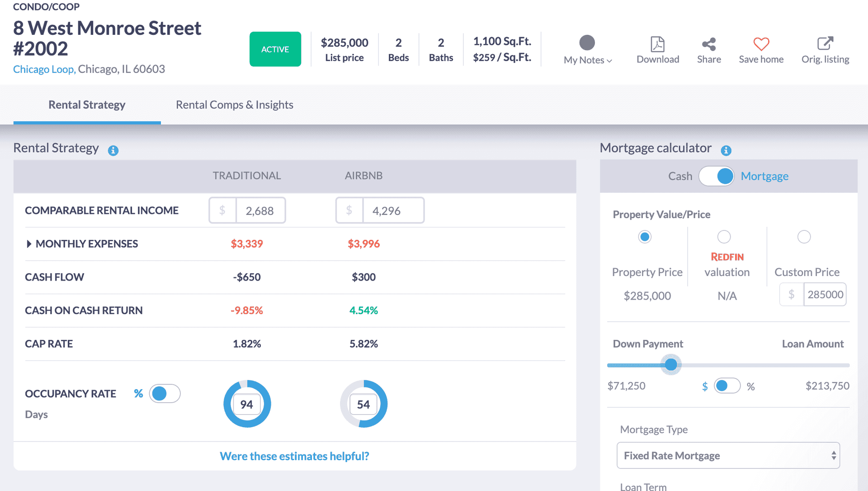Screen dimensions: 868x491
Task: Click the Save home heart icon
Action: [x=761, y=44]
